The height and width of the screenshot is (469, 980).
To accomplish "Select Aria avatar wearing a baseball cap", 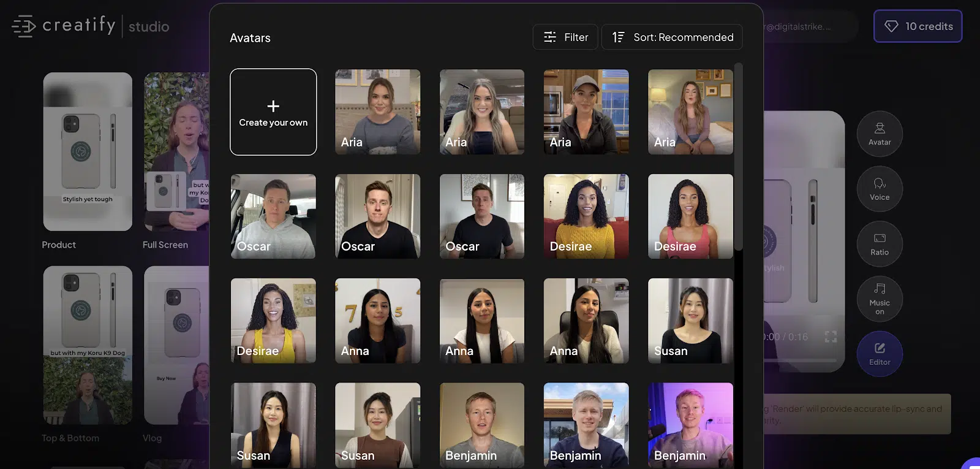I will click(586, 112).
